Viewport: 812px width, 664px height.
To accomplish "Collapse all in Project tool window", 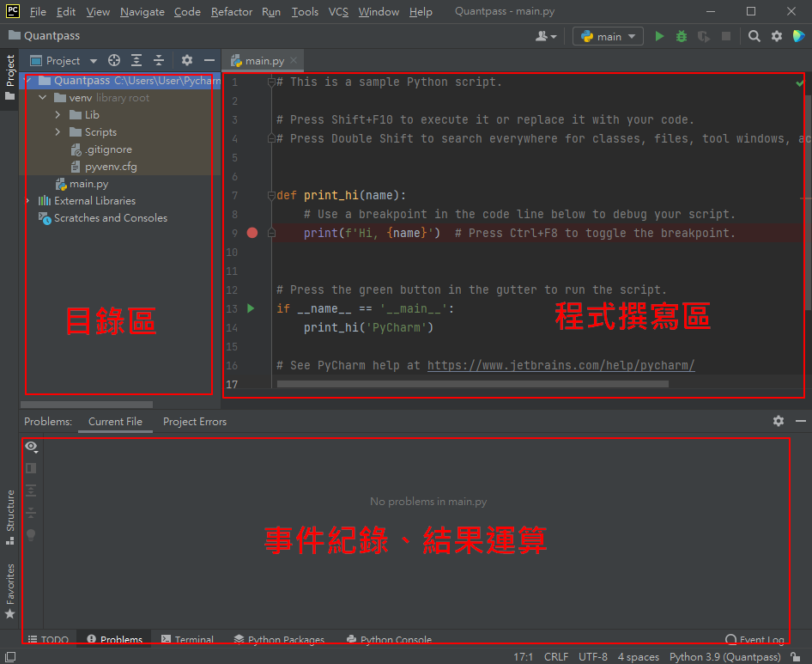I will [159, 61].
